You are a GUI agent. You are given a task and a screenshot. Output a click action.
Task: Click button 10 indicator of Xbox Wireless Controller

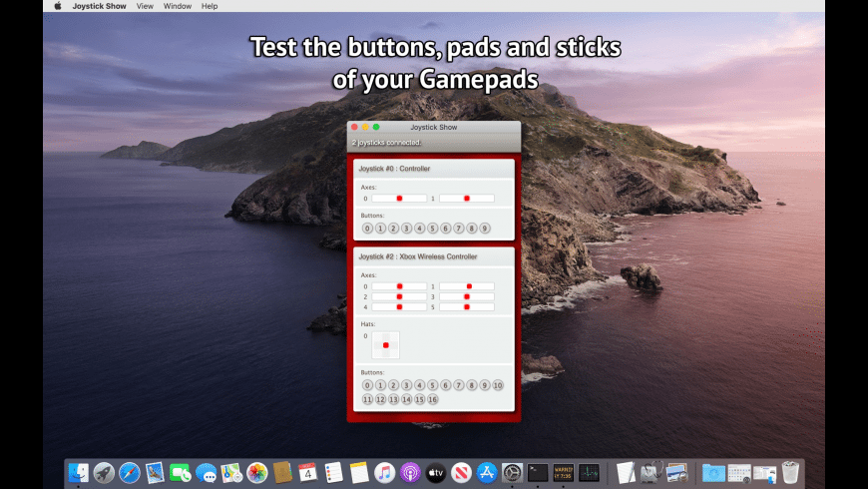click(x=498, y=385)
